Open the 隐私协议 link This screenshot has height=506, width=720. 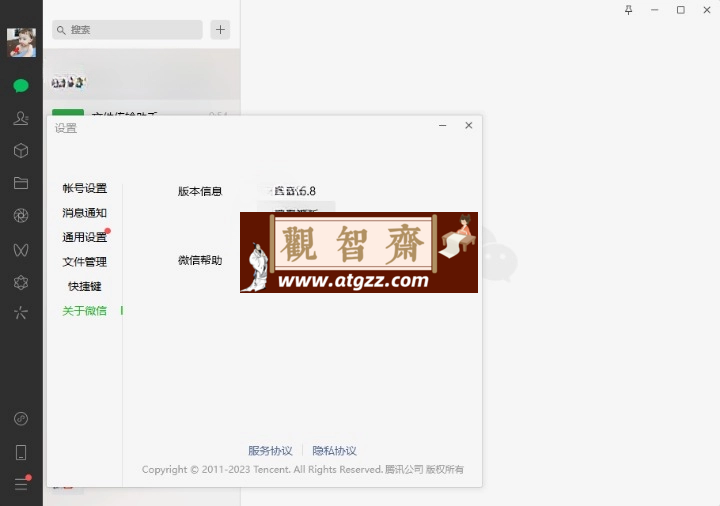point(334,451)
